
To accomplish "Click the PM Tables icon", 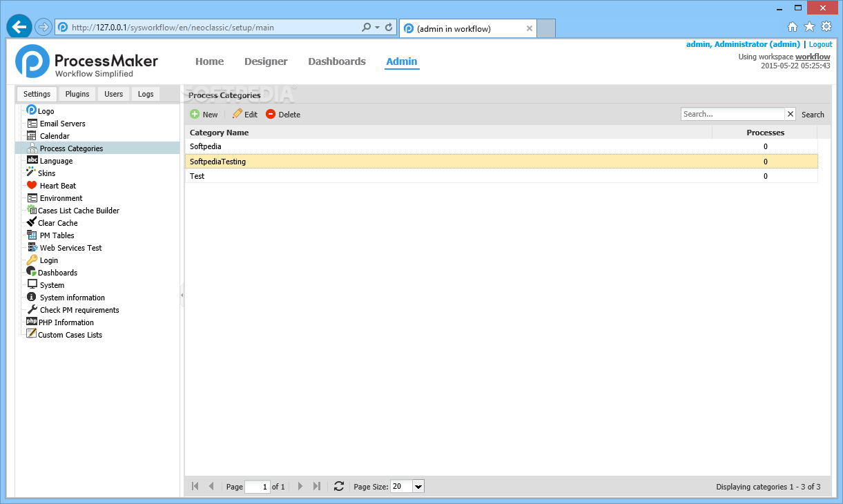I will [x=32, y=235].
